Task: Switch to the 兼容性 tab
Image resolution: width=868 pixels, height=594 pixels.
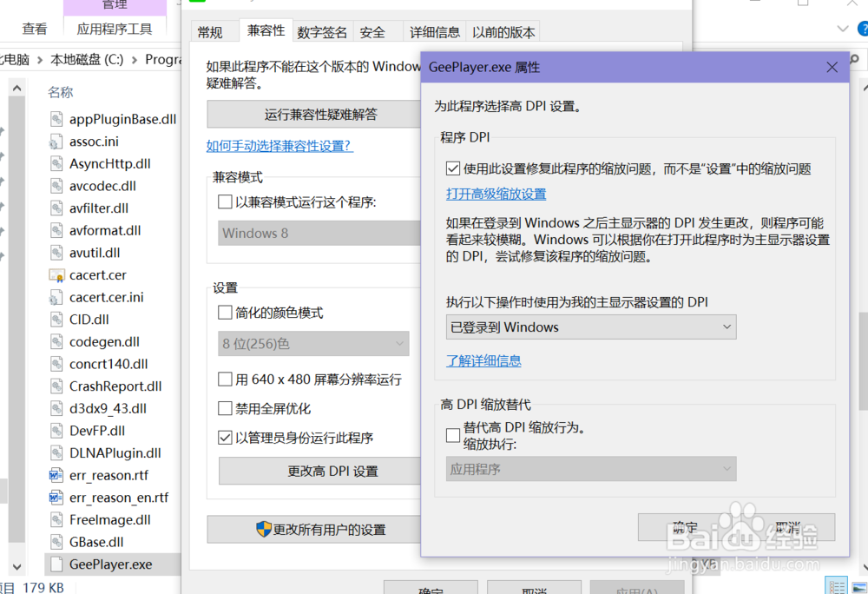Action: coord(266,30)
